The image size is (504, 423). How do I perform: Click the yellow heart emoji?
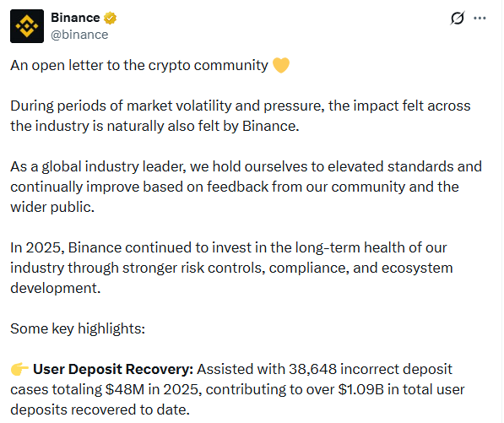pos(281,65)
